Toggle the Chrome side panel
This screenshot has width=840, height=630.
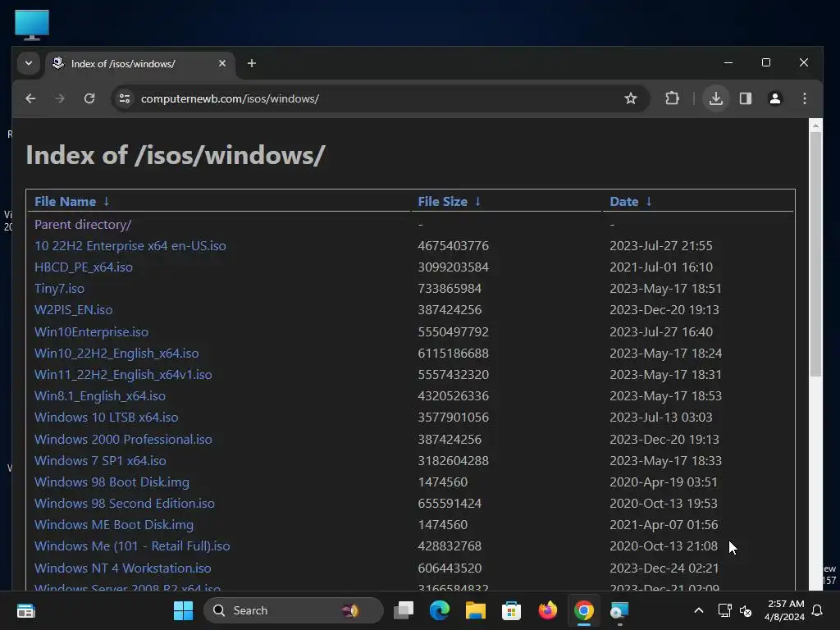tap(745, 98)
